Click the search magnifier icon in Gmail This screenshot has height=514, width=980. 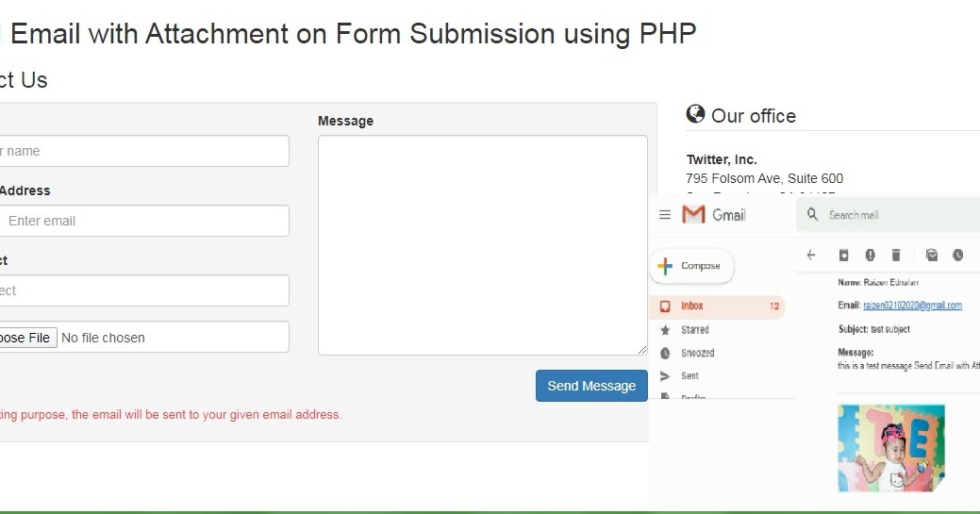pos(812,215)
